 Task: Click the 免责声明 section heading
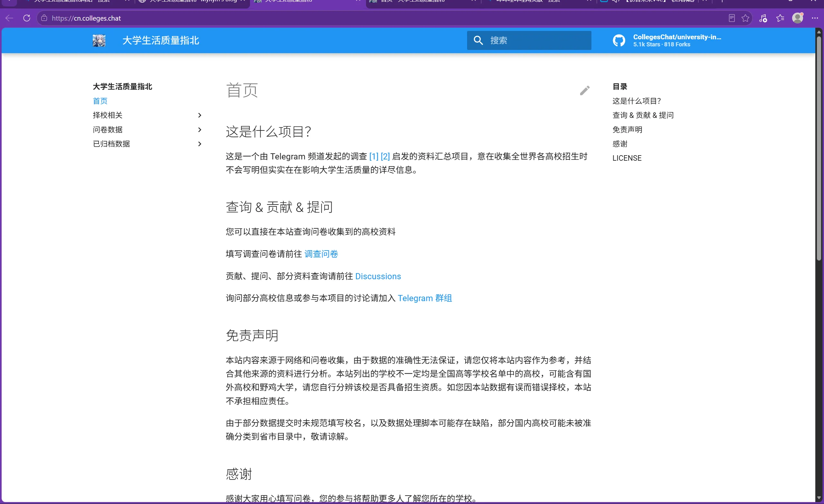pyautogui.click(x=252, y=335)
